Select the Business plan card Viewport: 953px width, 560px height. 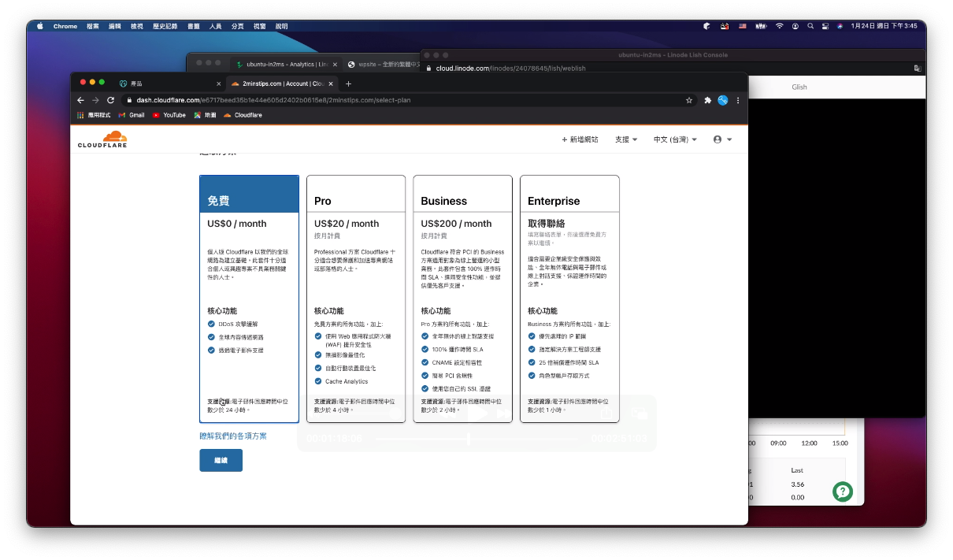462,299
